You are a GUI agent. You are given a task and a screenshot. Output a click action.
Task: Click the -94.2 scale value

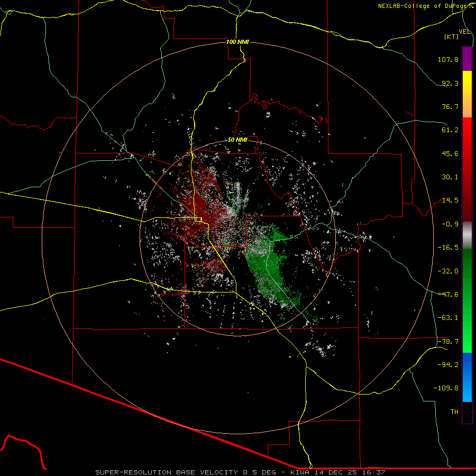click(448, 365)
